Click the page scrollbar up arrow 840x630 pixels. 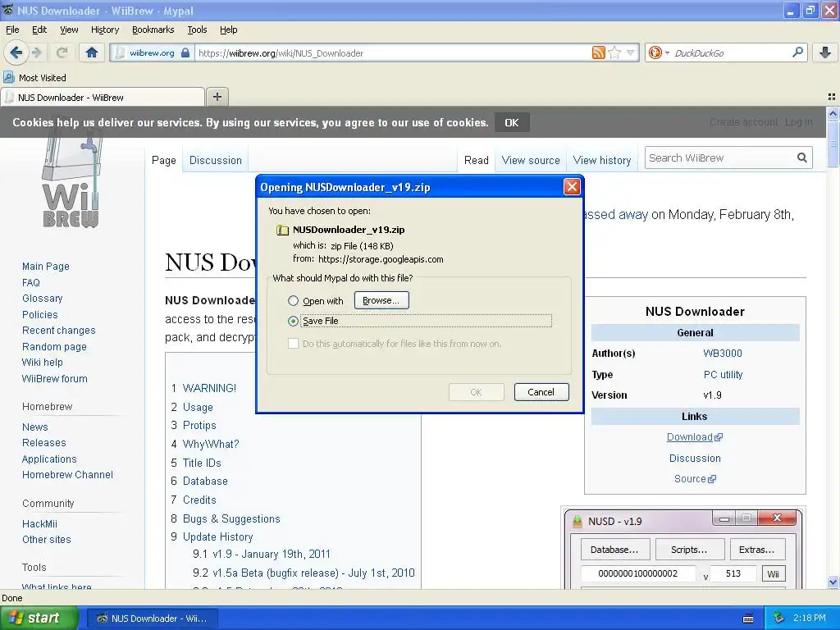(833, 113)
